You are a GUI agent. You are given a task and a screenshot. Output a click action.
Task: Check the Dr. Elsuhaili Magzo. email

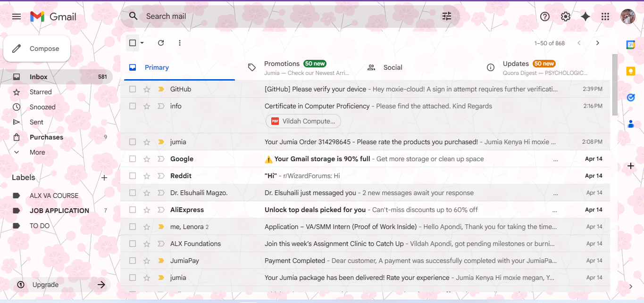(133, 193)
